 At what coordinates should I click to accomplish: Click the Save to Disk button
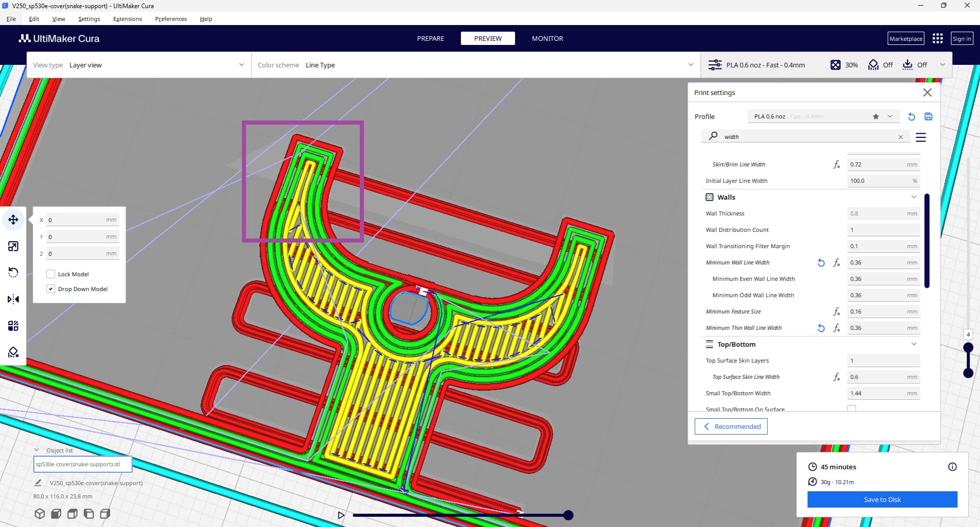click(882, 499)
